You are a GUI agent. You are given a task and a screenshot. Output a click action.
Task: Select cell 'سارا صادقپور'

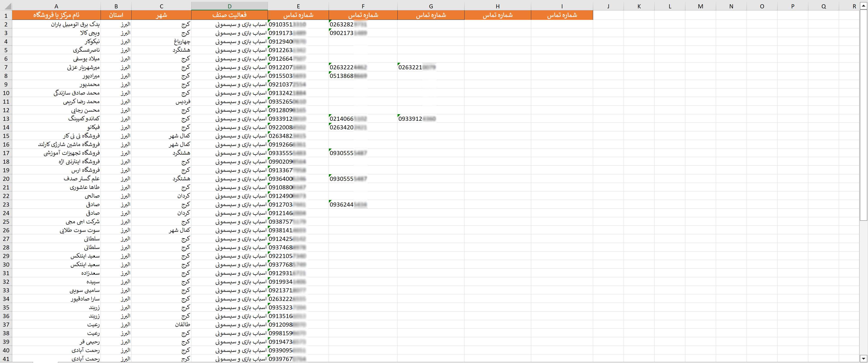(56, 299)
